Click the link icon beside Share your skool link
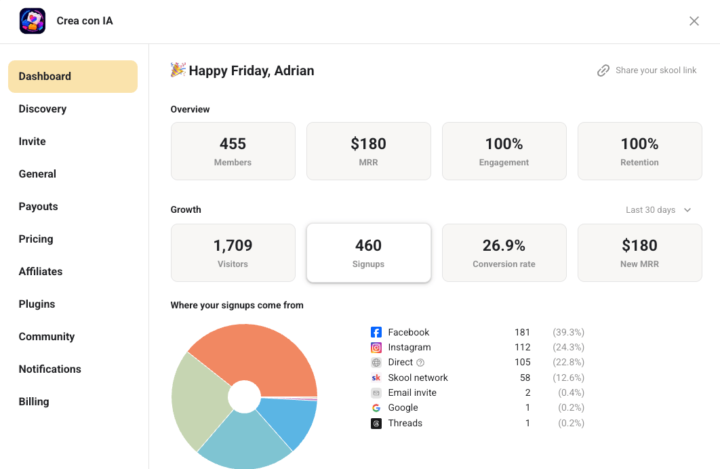This screenshot has width=720, height=469. (603, 70)
